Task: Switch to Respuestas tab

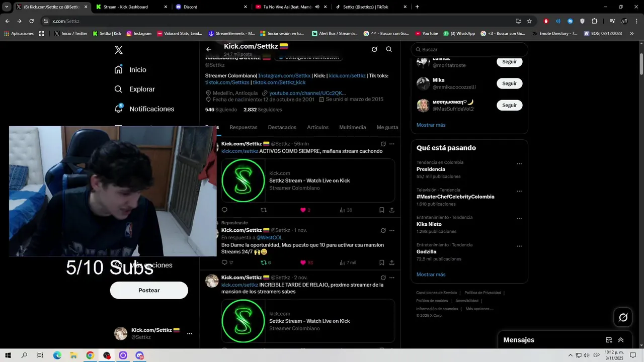Action: (x=244, y=127)
